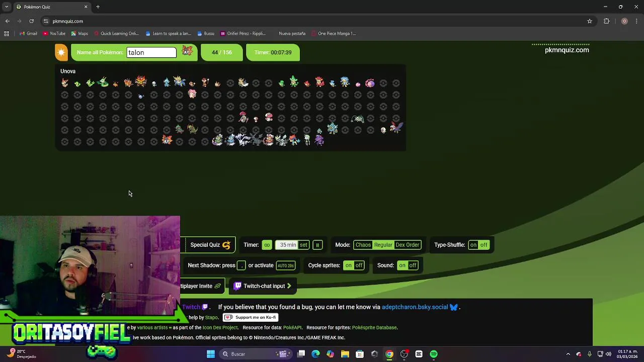Screen dimensions: 644x362
Task: Open the browser extensions puzzle icon
Action: point(606,21)
